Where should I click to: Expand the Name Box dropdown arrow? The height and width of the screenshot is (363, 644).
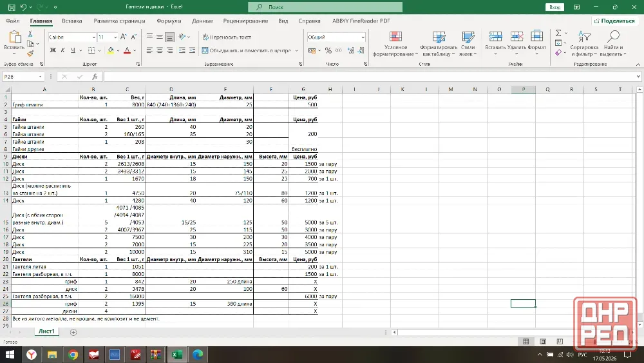click(x=40, y=77)
